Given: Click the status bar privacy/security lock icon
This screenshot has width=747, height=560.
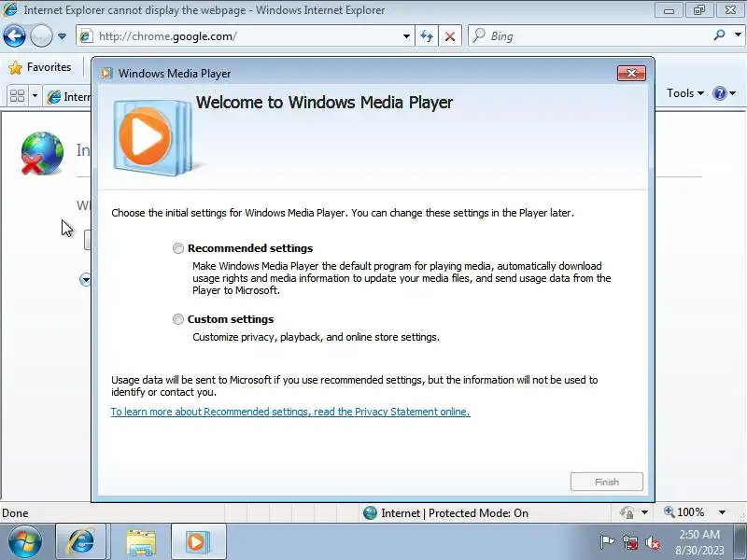Looking at the screenshot, I should pyautogui.click(x=627, y=512).
